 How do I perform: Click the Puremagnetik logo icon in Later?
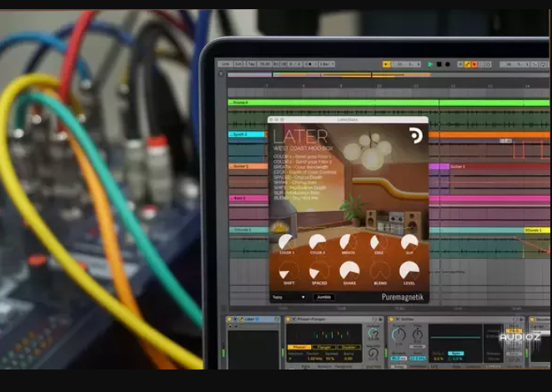pyautogui.click(x=416, y=136)
